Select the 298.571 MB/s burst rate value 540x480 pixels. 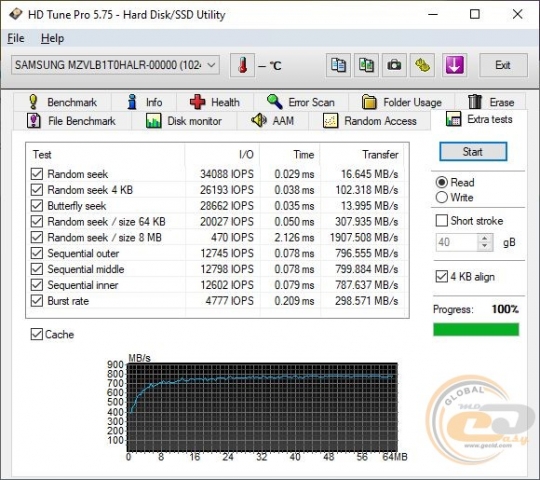[366, 301]
